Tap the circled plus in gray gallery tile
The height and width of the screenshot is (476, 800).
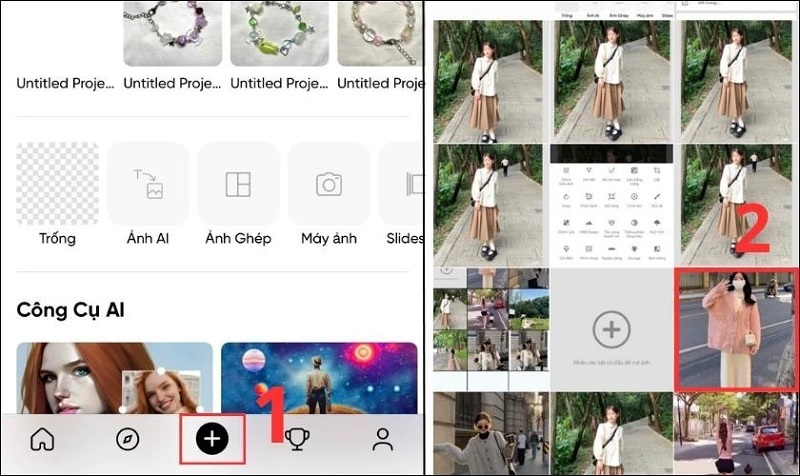[x=610, y=329]
